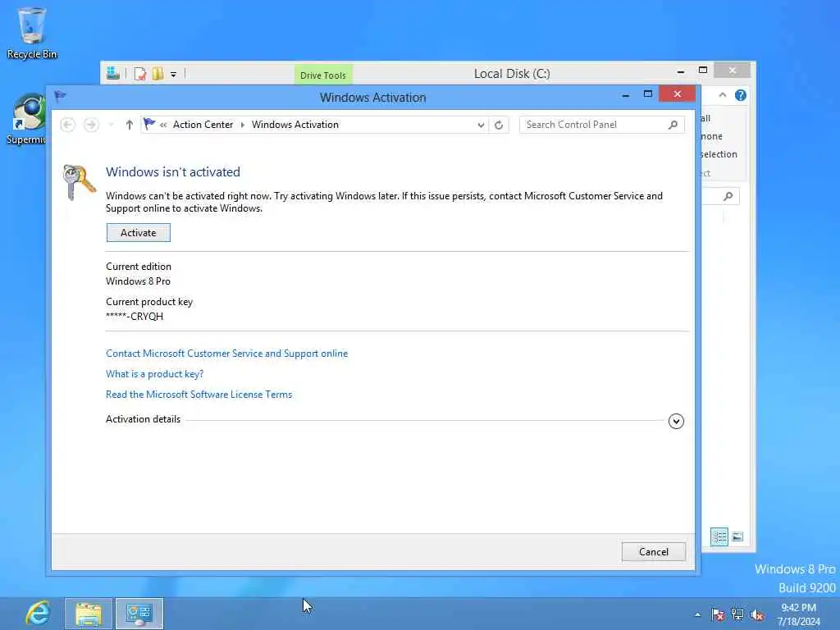Close the Windows Activation window
This screenshot has width=840, height=630.
(677, 94)
